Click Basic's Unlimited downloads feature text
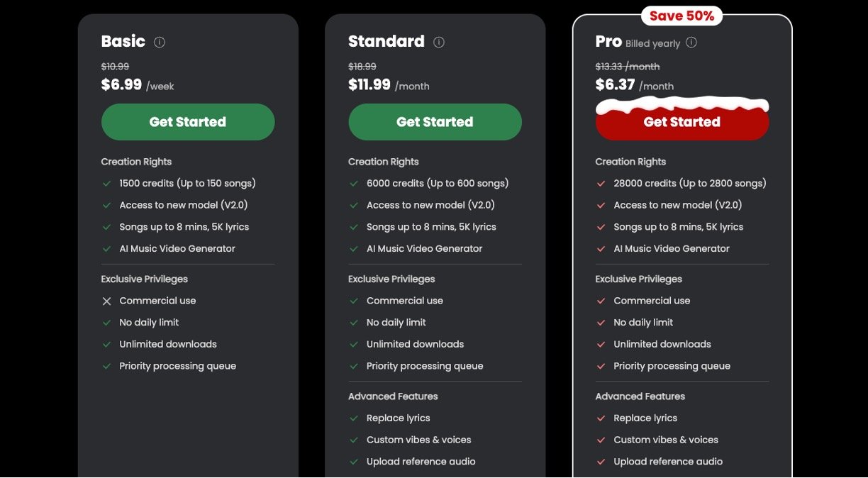The height and width of the screenshot is (478, 868). tap(168, 345)
